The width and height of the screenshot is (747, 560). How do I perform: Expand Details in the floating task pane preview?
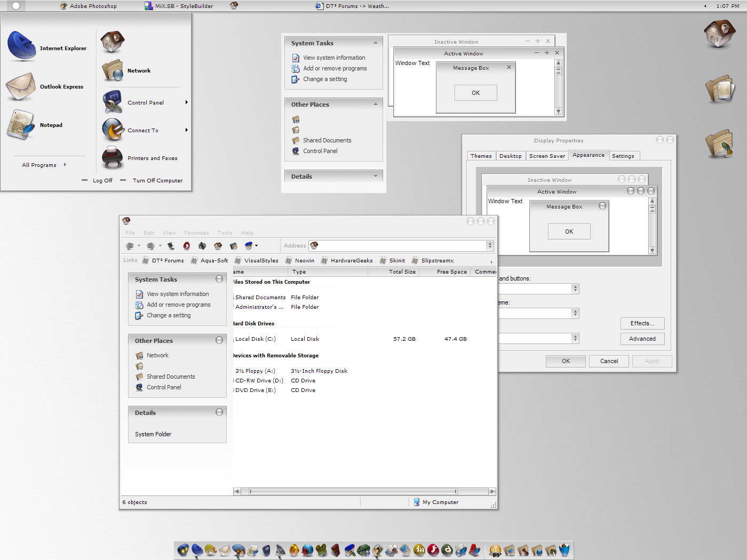coord(376,176)
